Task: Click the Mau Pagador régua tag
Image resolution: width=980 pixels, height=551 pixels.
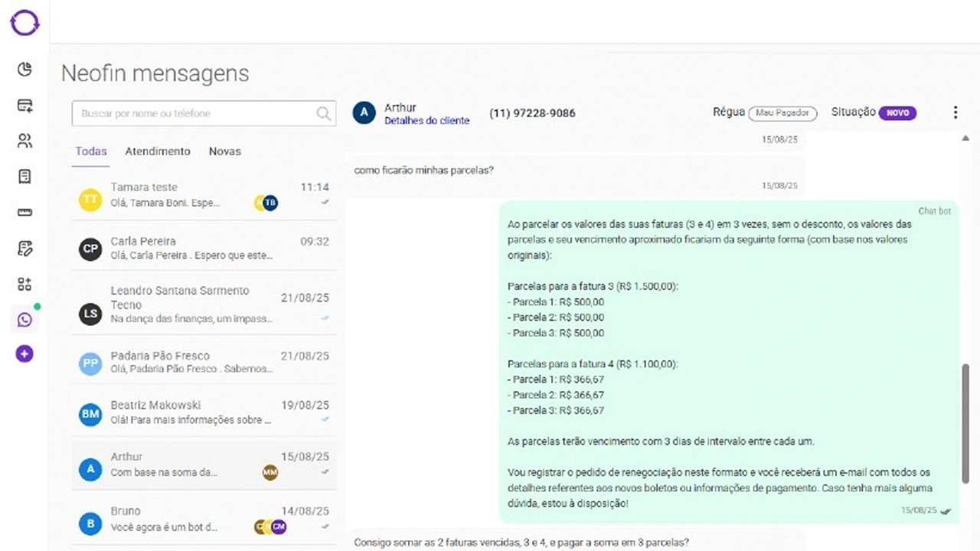Action: 782,112
